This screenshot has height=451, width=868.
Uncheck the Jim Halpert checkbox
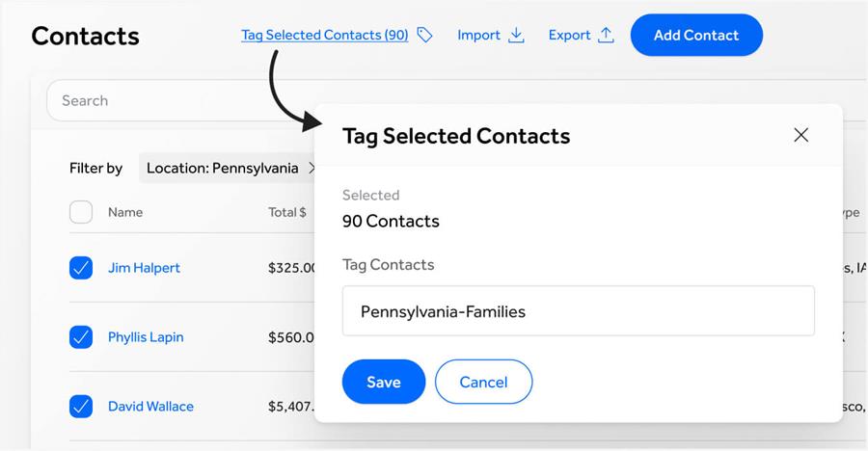[81, 268]
